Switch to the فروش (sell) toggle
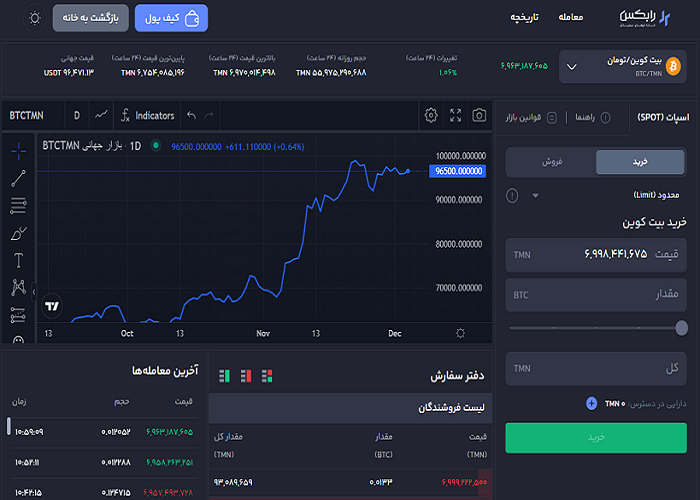Viewport: 700px width, 500px height. [551, 162]
